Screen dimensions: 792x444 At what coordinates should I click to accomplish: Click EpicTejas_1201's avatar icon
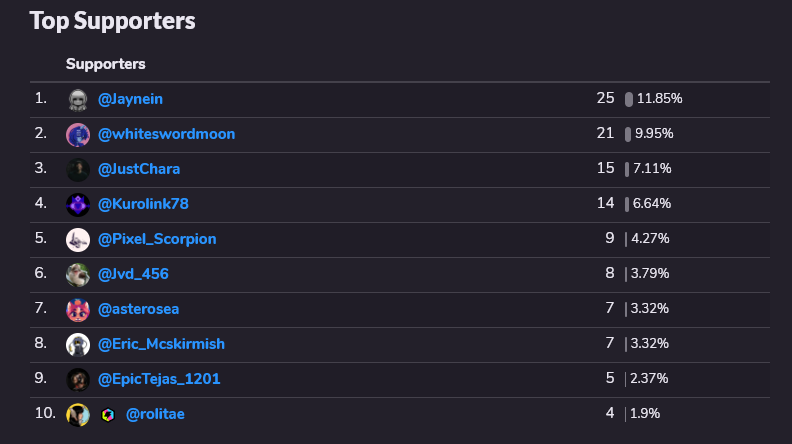[x=78, y=380]
